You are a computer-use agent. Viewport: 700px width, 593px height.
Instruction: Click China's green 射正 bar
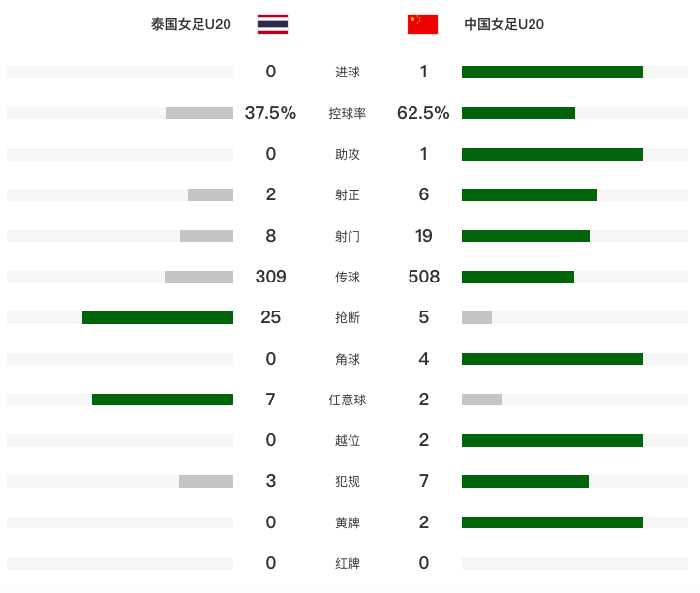[x=530, y=195]
